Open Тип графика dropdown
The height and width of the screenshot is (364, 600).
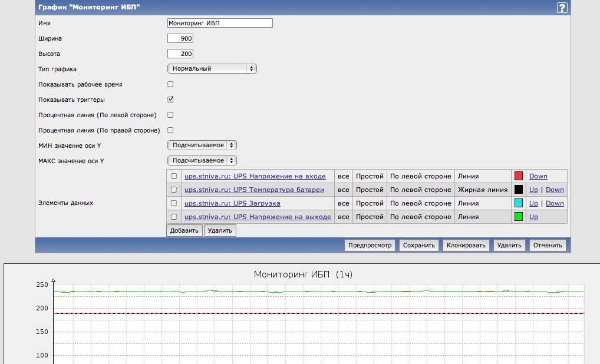click(x=212, y=69)
